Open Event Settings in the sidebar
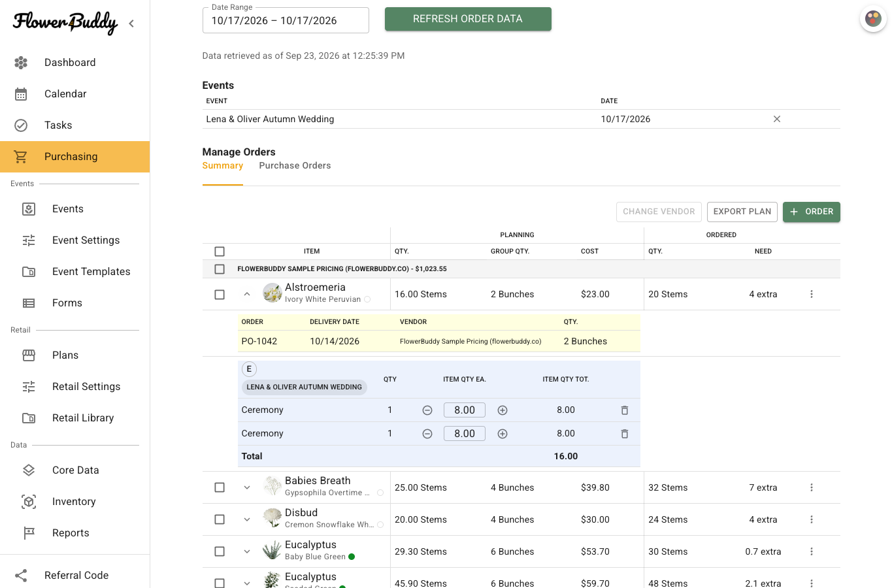 coord(74,240)
